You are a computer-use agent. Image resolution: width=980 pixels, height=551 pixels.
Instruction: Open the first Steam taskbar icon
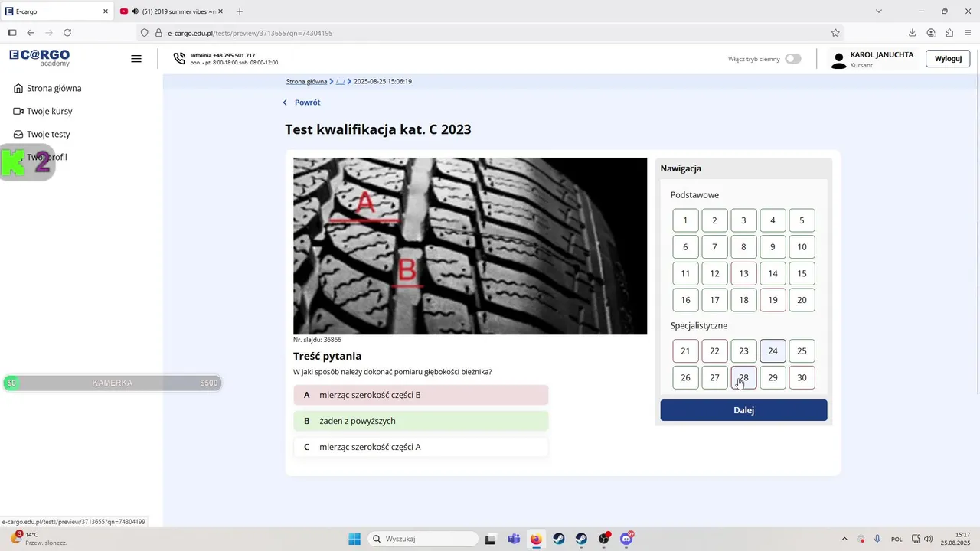(559, 539)
